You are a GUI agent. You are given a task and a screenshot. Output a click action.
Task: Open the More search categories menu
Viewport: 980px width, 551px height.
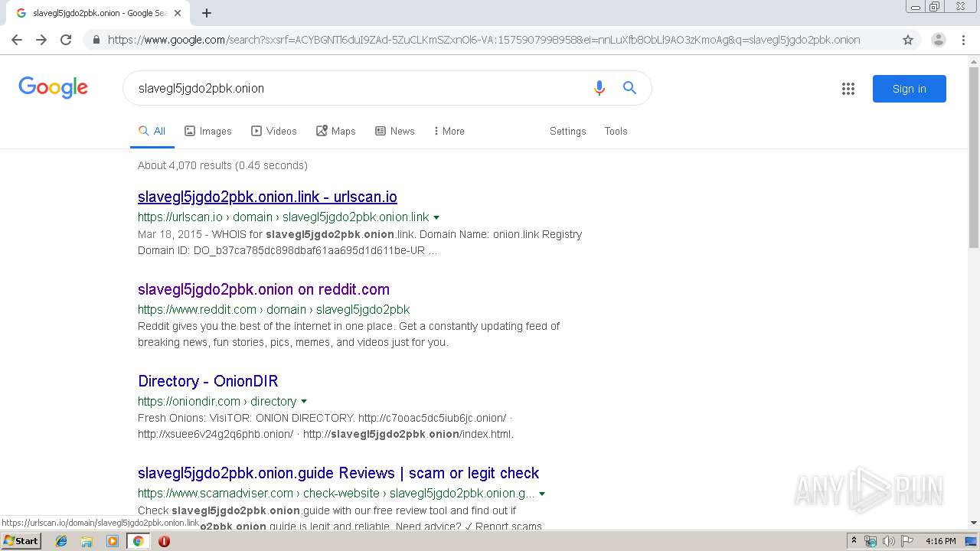click(449, 131)
